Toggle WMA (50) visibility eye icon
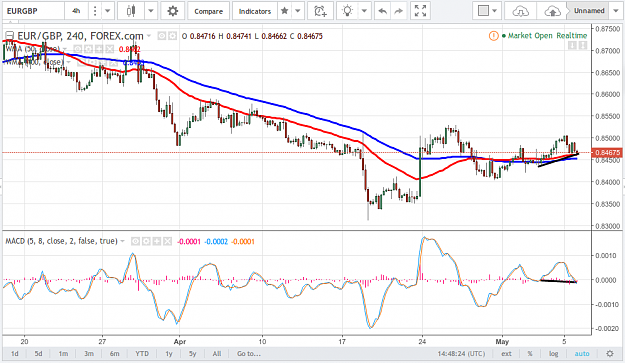The width and height of the screenshot is (625, 363). point(78,49)
